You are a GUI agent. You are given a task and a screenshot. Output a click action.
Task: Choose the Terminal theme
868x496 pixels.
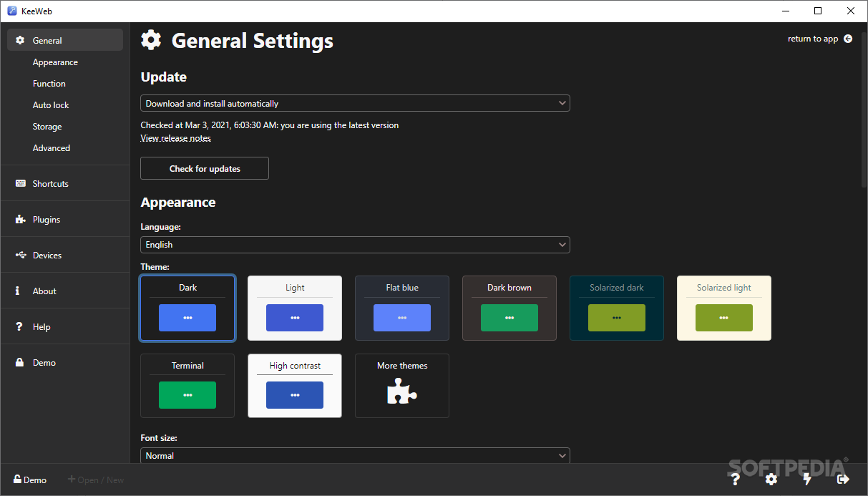point(187,386)
